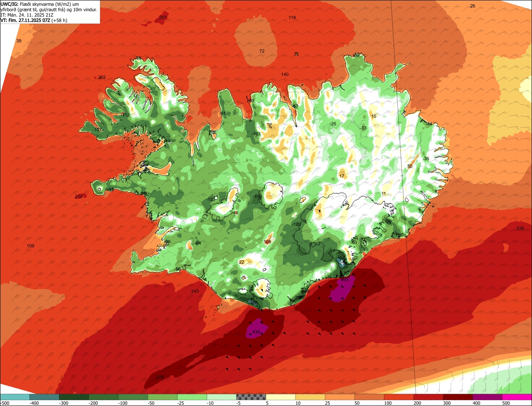Click the legend swatch between -400 and -300
Viewport: 532px width, 406px height.
pyautogui.click(x=44, y=397)
